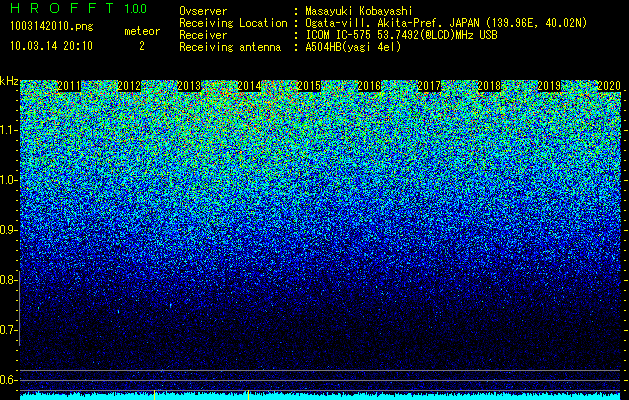Image resolution: width=629 pixels, height=400 pixels.
Task: Click the 2019 time label
Action: click(549, 86)
